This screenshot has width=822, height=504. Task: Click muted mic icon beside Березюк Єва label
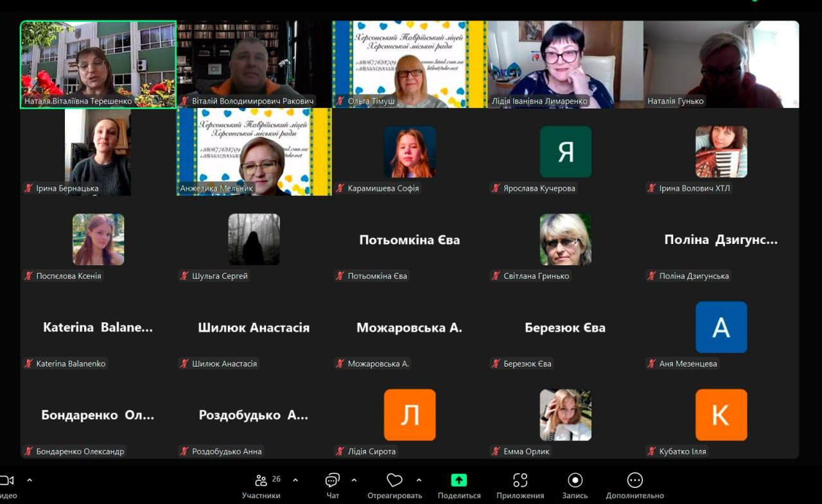point(496,363)
